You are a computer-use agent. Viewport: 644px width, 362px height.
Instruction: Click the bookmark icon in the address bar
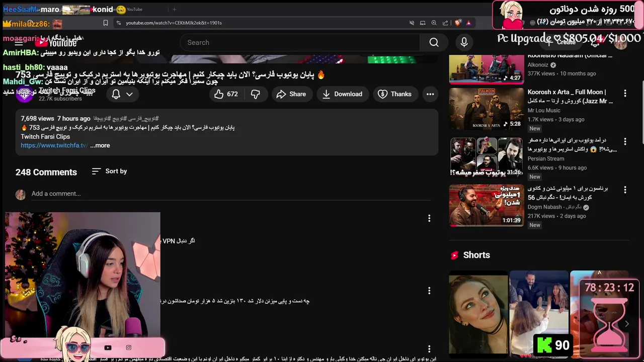[x=105, y=23]
